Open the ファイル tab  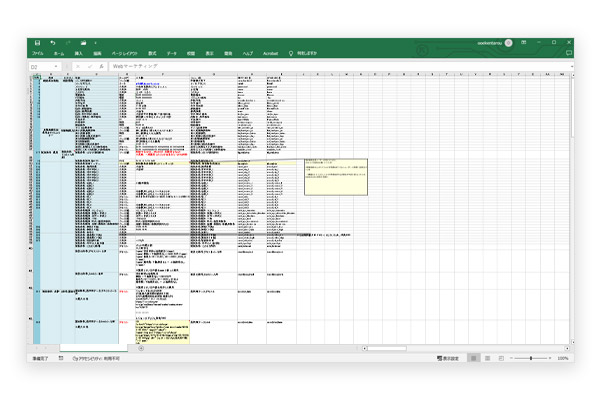(38, 53)
